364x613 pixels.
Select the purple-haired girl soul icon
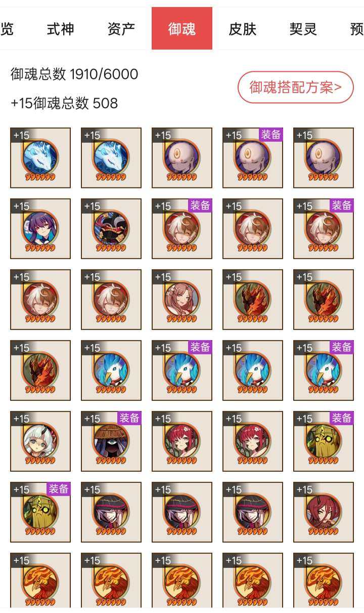click(40, 229)
